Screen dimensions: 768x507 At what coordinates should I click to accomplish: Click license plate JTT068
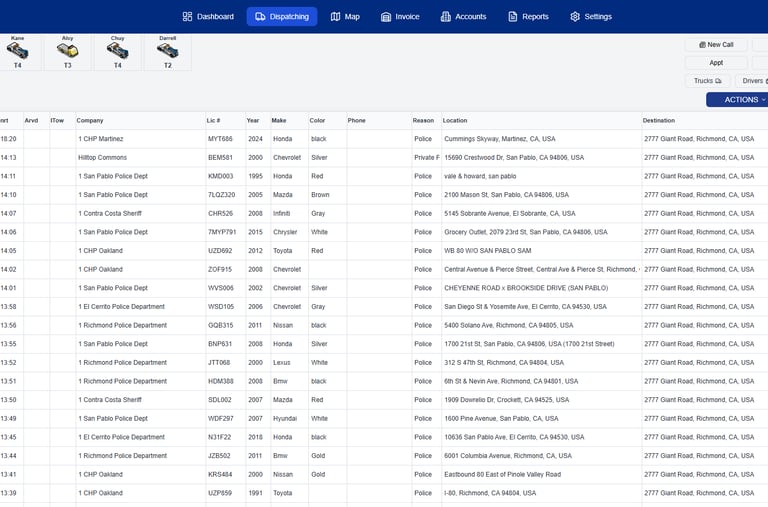[219, 362]
